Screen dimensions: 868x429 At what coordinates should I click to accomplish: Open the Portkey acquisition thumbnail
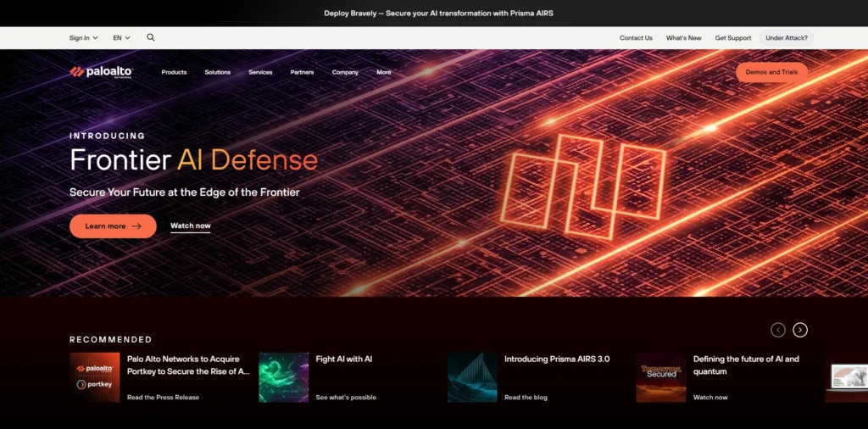95,377
